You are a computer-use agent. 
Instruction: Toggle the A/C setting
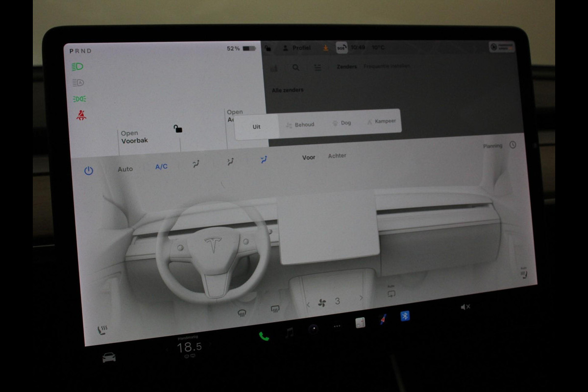click(x=161, y=167)
